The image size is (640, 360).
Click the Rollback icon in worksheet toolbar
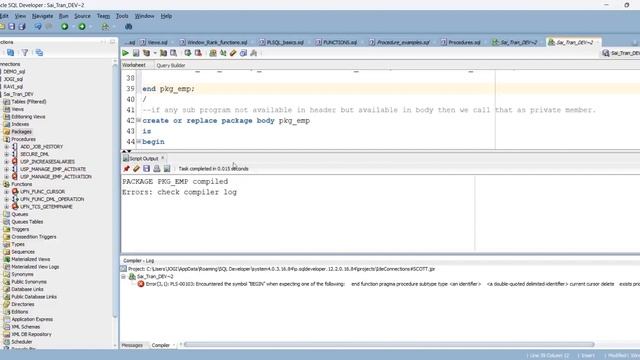(x=198, y=53)
